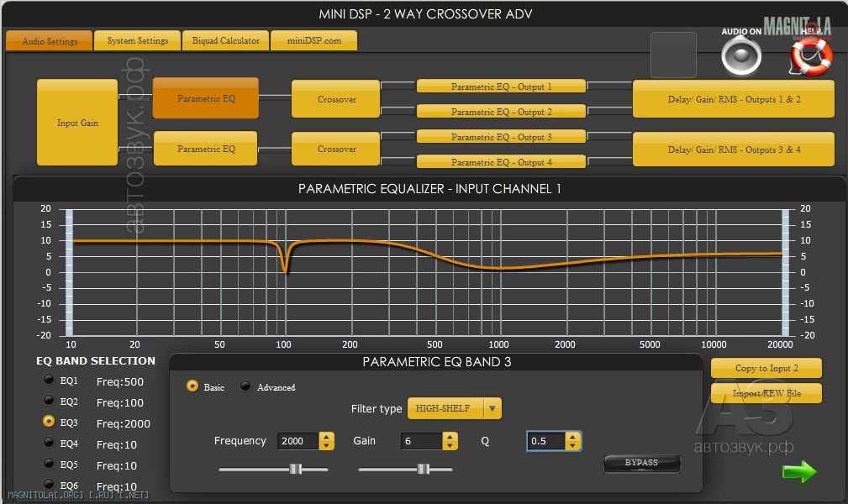Select the EQ6 band radio button
Screen dimensions: 848x504
click(49, 484)
